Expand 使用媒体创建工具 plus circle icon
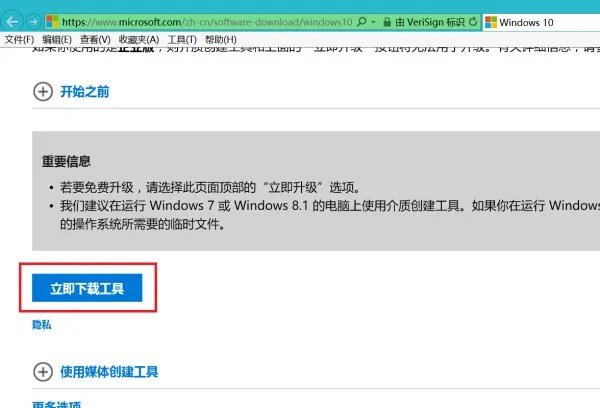Screen dimensions: 600x408 tap(43, 372)
